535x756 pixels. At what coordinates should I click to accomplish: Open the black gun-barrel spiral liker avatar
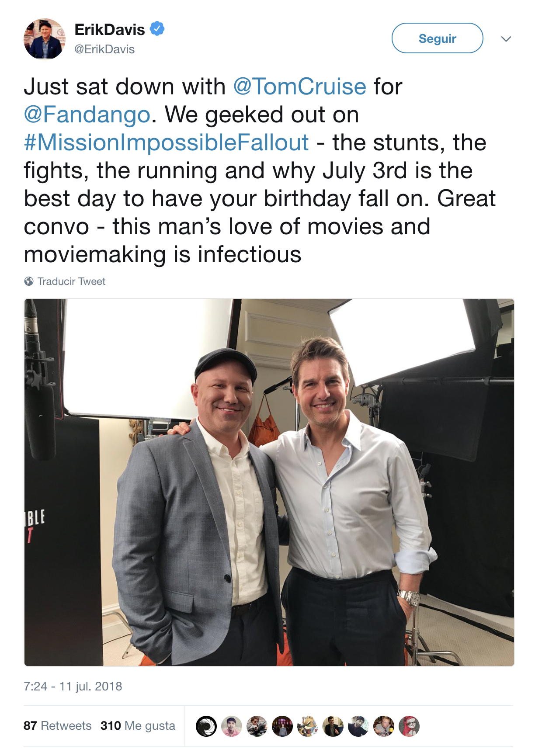pyautogui.click(x=206, y=726)
